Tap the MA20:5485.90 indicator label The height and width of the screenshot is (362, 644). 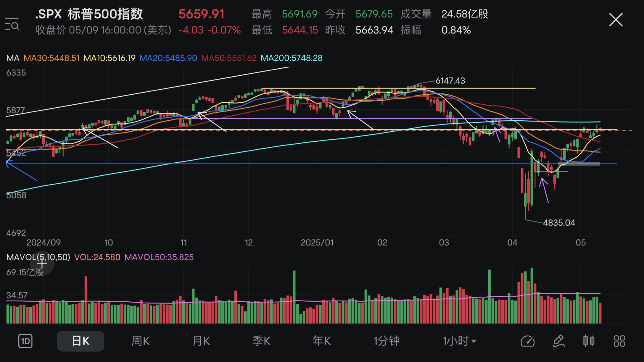pyautogui.click(x=168, y=58)
